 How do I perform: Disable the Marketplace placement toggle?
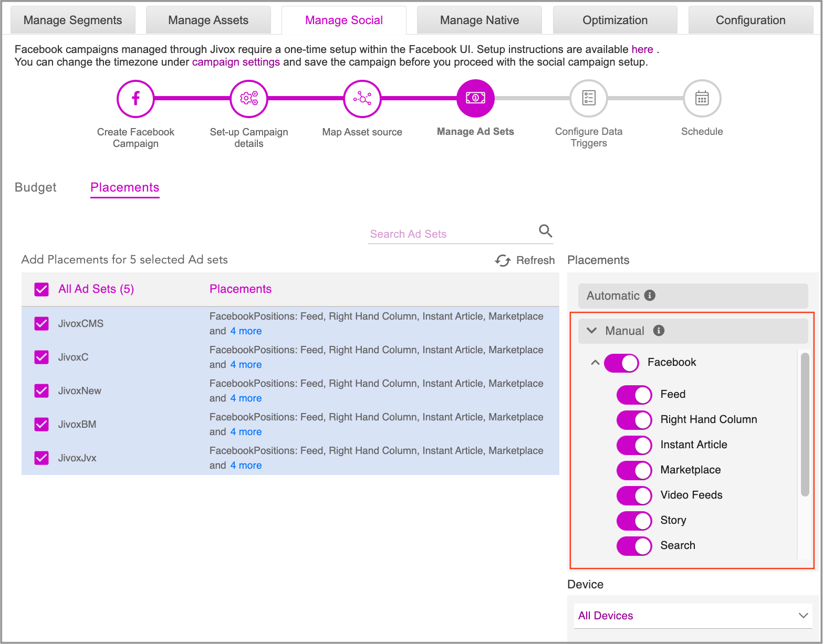[x=634, y=470]
